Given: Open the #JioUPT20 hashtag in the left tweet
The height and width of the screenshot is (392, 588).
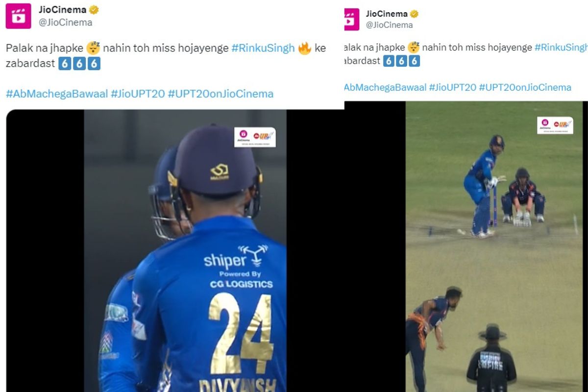Looking at the screenshot, I should click(x=138, y=94).
